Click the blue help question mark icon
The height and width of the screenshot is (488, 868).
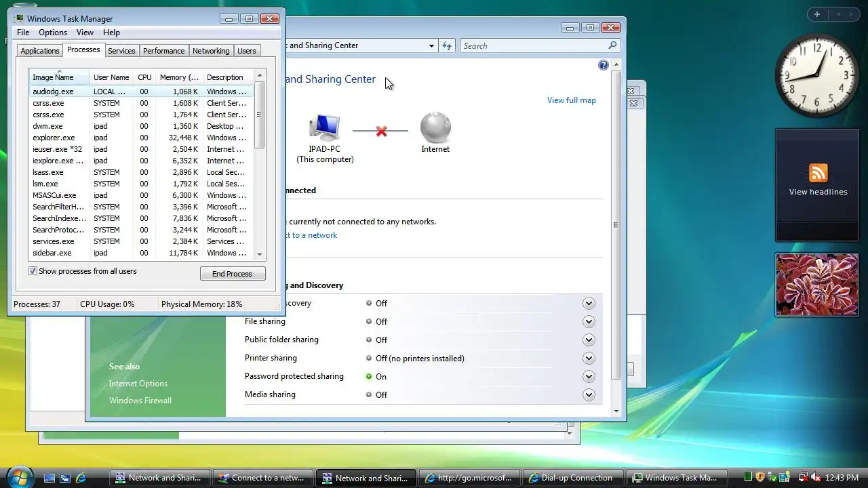604,65
